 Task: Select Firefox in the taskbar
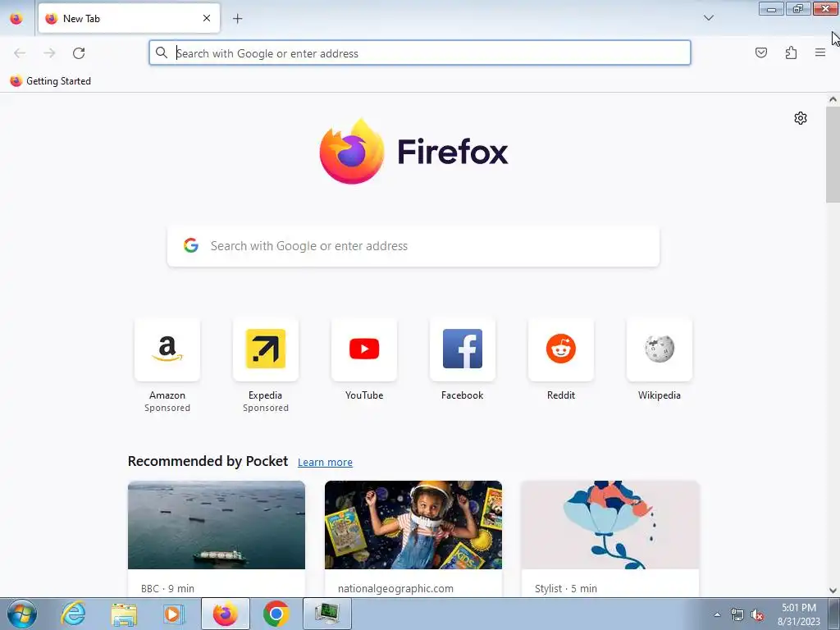pyautogui.click(x=226, y=614)
